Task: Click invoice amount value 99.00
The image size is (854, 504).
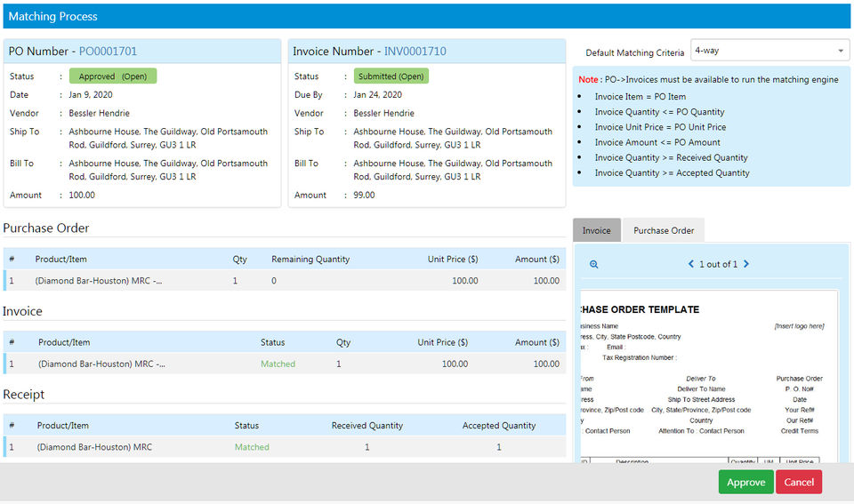Action: [364, 195]
